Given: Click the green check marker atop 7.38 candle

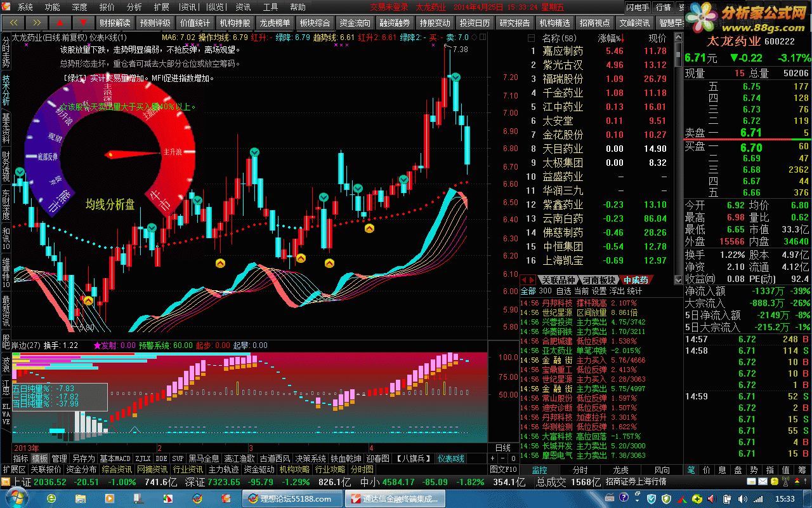Looking at the screenshot, I should coord(455,77).
